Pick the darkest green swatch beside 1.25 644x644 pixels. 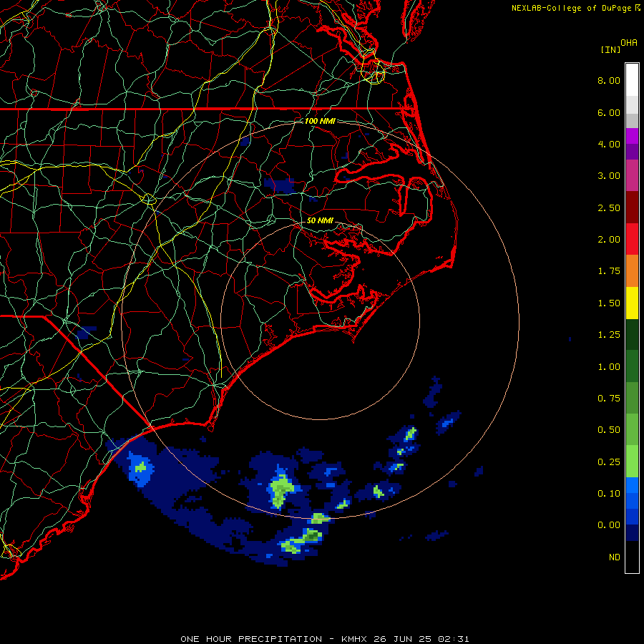click(x=632, y=334)
